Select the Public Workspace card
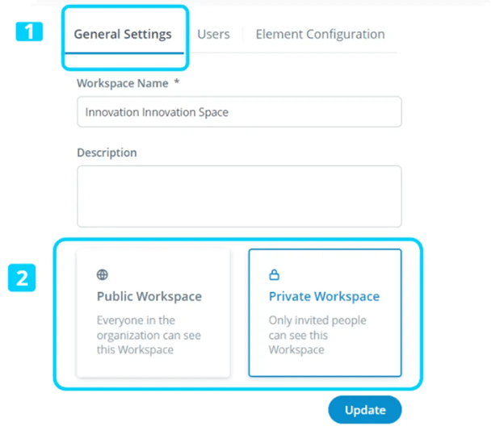 point(153,313)
